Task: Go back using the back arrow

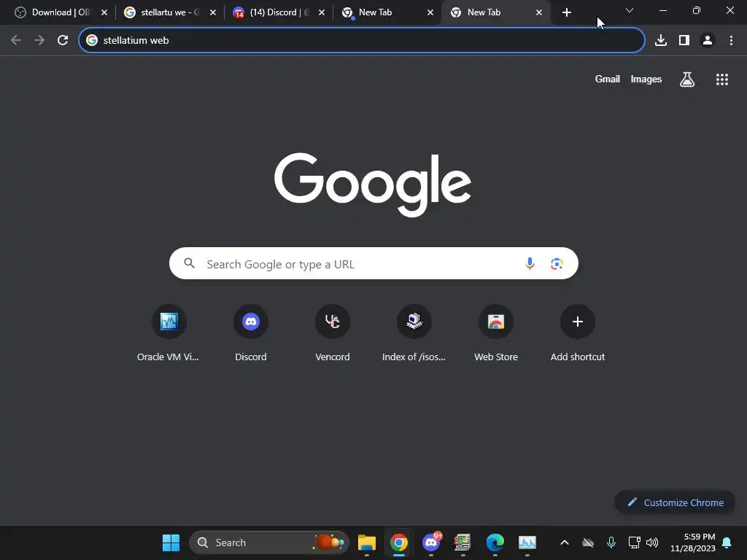Action: [16, 41]
